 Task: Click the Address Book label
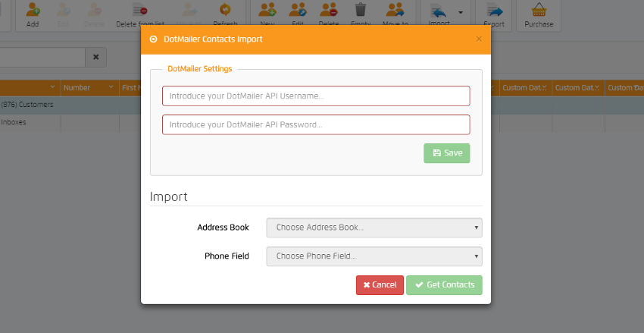click(x=223, y=228)
